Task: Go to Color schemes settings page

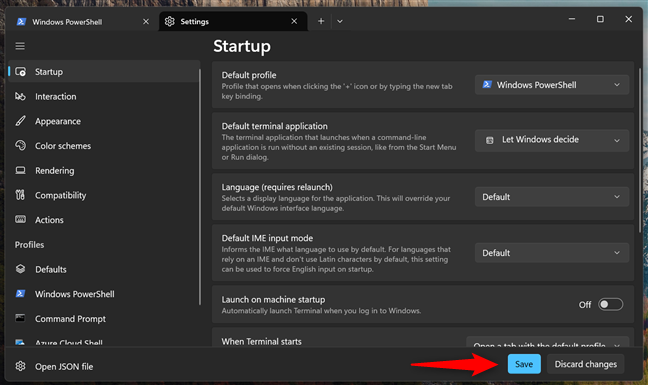Action: (103, 145)
